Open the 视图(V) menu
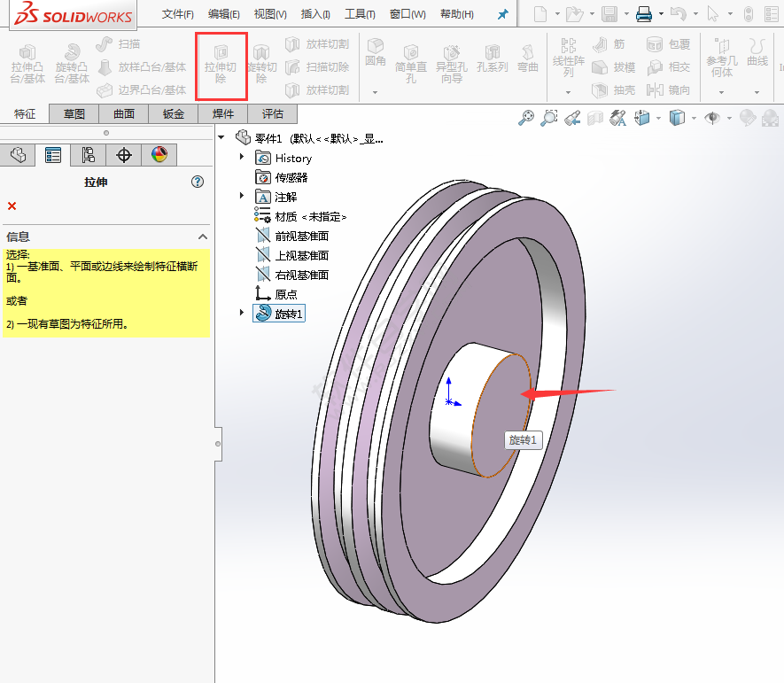Screen dimensions: 784x683 [x=270, y=14]
